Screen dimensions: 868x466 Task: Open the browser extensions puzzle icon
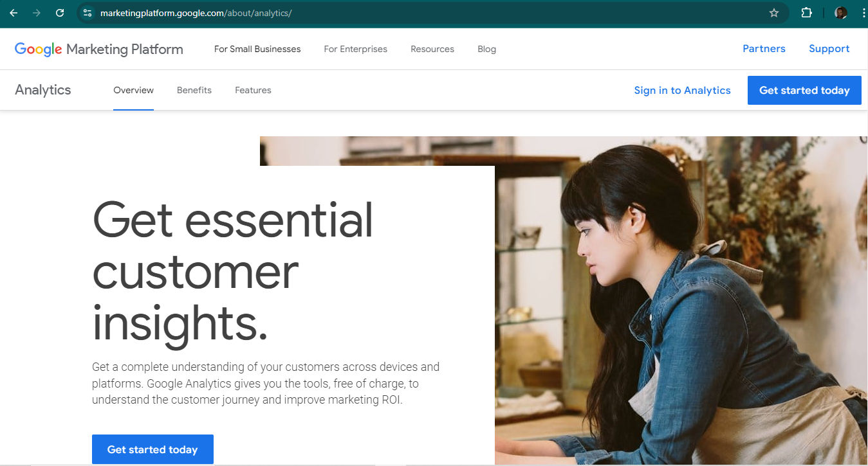[x=806, y=12]
